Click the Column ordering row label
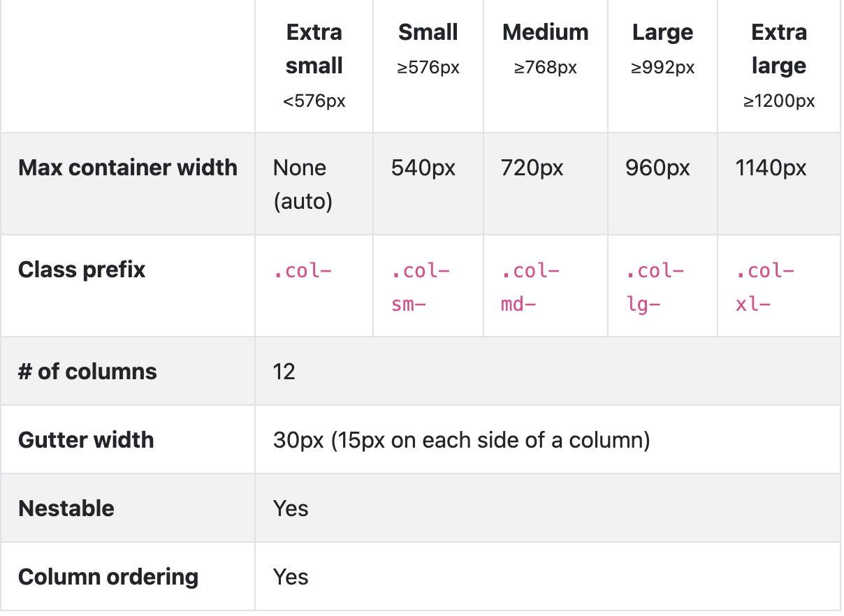844x616 pixels. pos(108,577)
